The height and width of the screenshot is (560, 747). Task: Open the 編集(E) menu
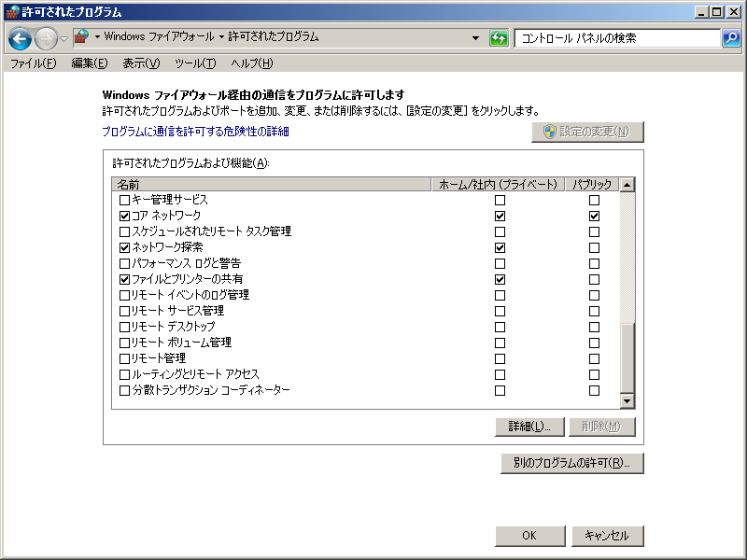click(90, 63)
